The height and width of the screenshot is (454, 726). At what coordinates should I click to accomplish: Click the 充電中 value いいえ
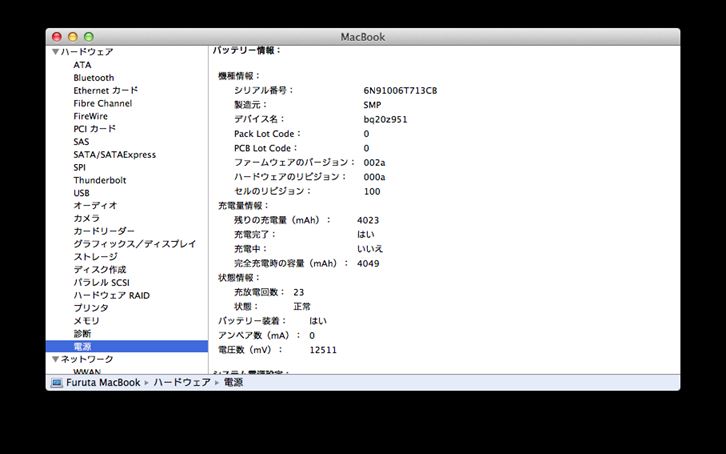click(x=370, y=249)
